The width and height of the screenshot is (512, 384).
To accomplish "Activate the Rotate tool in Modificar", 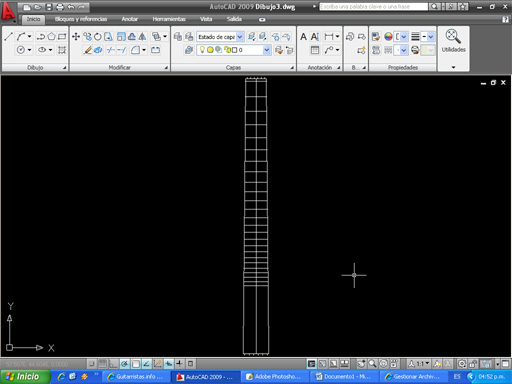I will (x=98, y=36).
